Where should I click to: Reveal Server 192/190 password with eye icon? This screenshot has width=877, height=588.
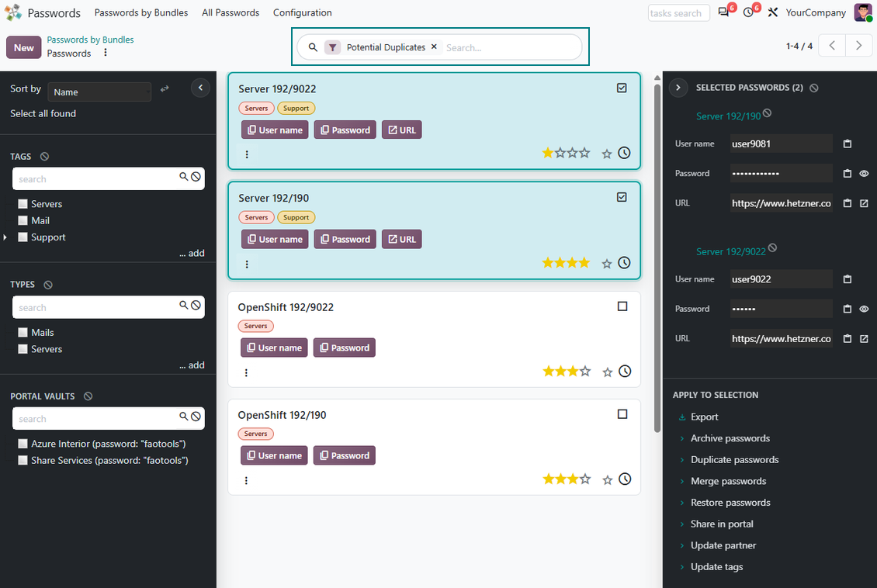[864, 173]
